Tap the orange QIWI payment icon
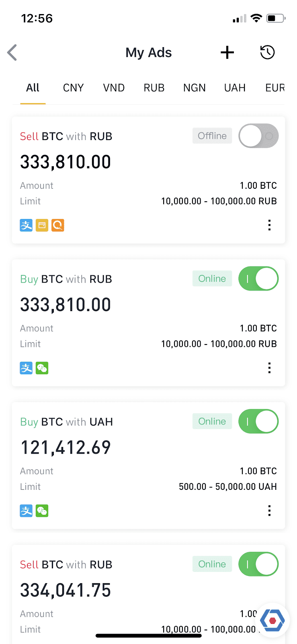The height and width of the screenshot is (644, 297). coord(58,225)
